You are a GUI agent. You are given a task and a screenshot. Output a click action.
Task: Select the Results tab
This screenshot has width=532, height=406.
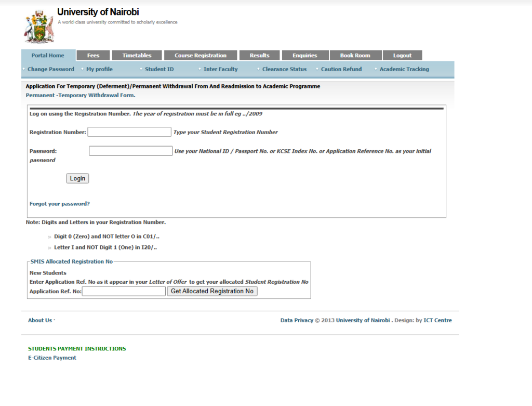(260, 56)
